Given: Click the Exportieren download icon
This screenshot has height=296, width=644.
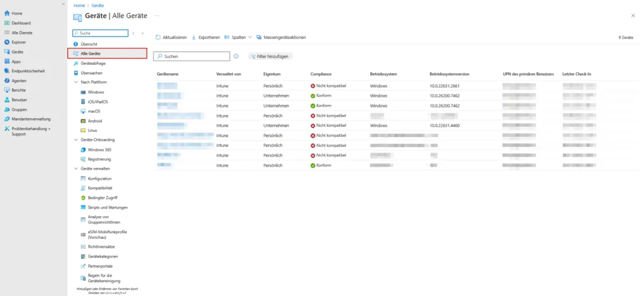Looking at the screenshot, I should coord(194,37).
